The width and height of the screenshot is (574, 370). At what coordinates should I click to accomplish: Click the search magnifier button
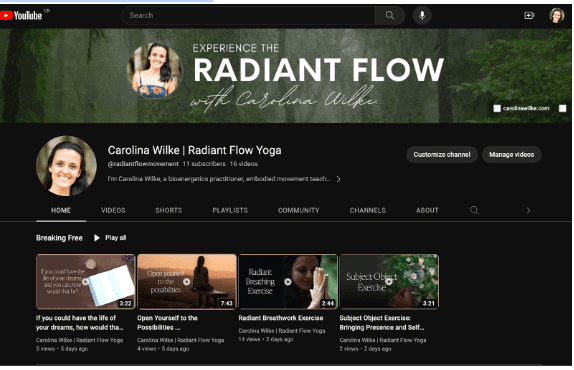(x=390, y=15)
